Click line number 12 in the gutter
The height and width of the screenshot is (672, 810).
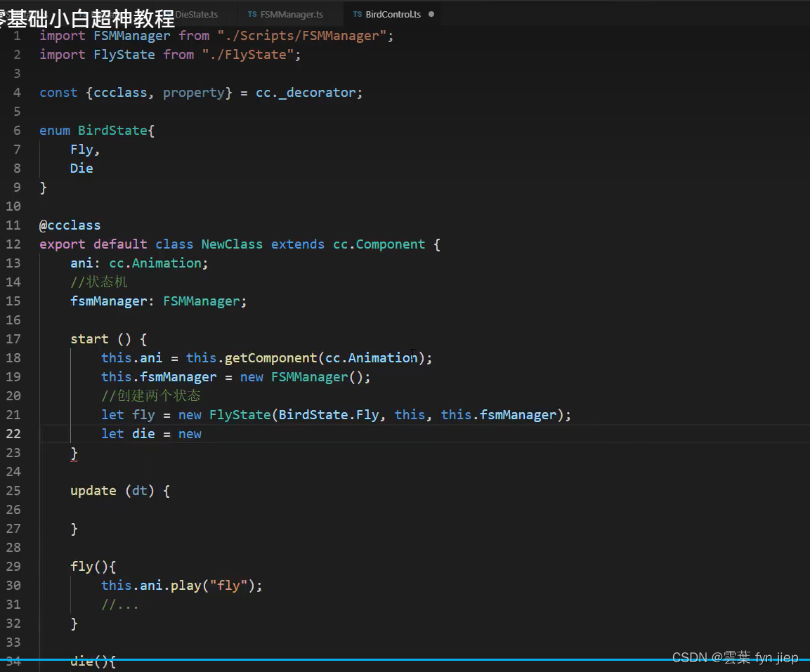click(x=13, y=244)
